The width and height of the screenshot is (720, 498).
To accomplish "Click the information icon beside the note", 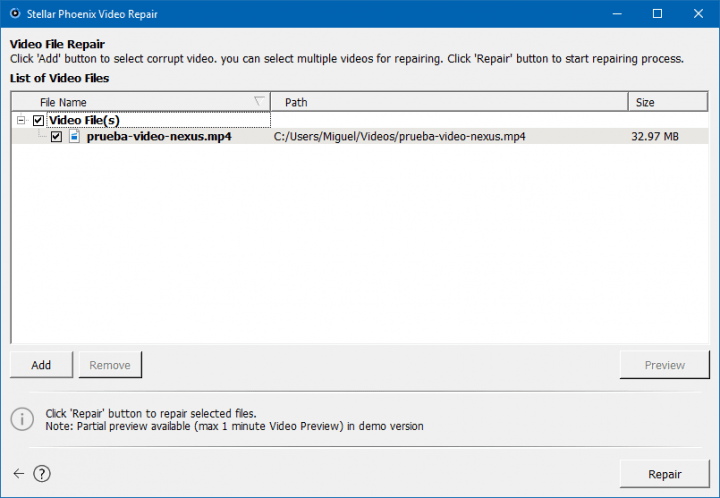I will (x=22, y=419).
